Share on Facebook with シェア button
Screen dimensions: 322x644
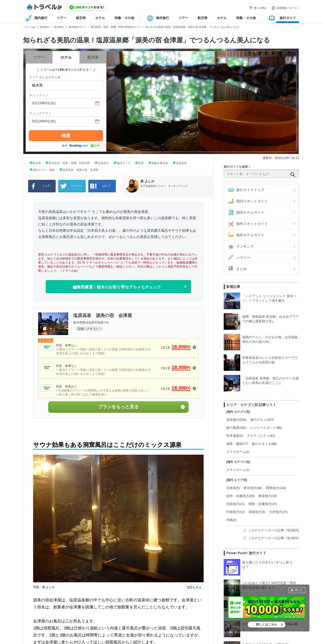pos(42,186)
